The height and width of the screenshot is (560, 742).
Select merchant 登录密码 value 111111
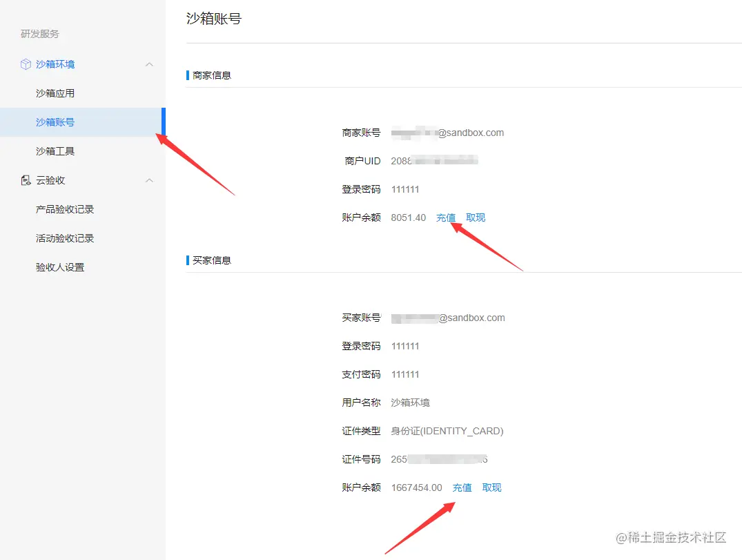[405, 189]
